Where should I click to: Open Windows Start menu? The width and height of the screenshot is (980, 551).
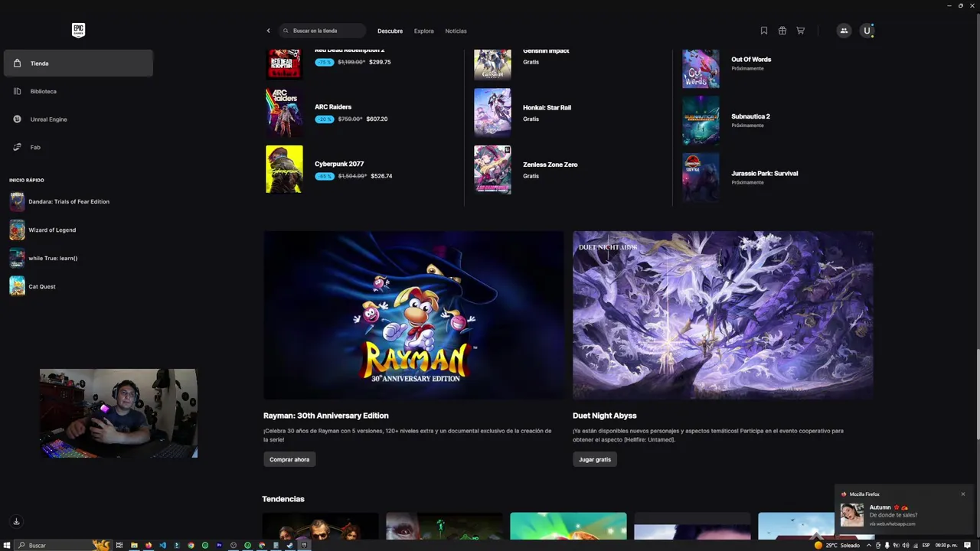coord(7,545)
